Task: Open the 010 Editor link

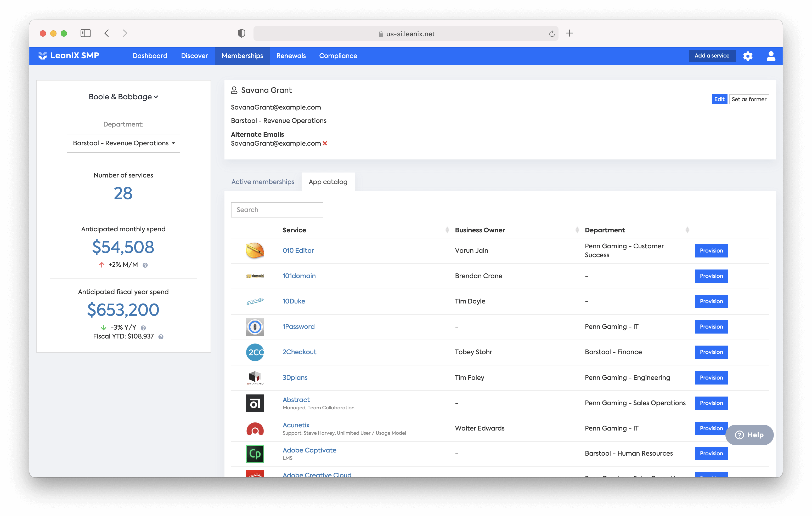Action: coord(298,250)
